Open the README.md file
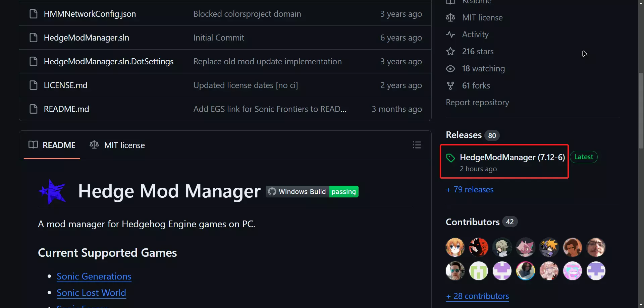The image size is (644, 308). click(66, 109)
